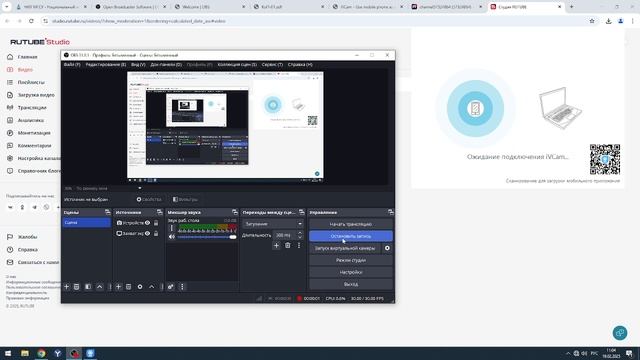Viewport: 640px width, 360px height.
Task: Open the Вид menu in OBS
Action: pos(138,64)
